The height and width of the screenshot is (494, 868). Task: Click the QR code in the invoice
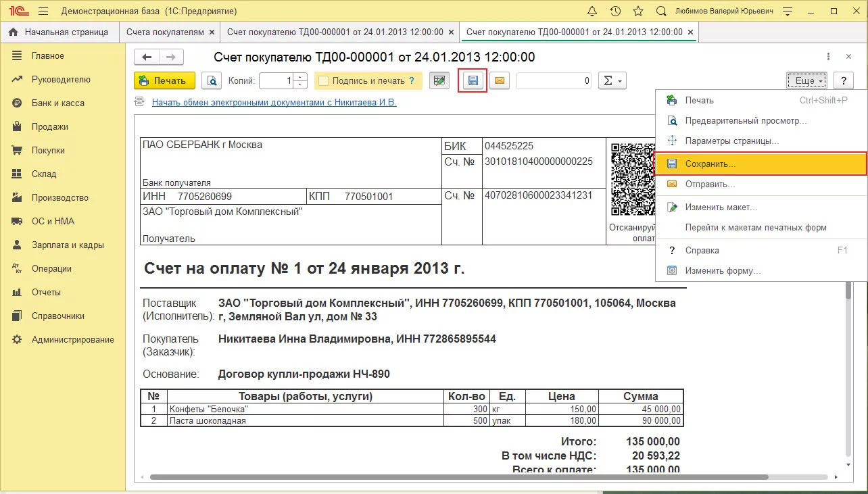point(633,178)
